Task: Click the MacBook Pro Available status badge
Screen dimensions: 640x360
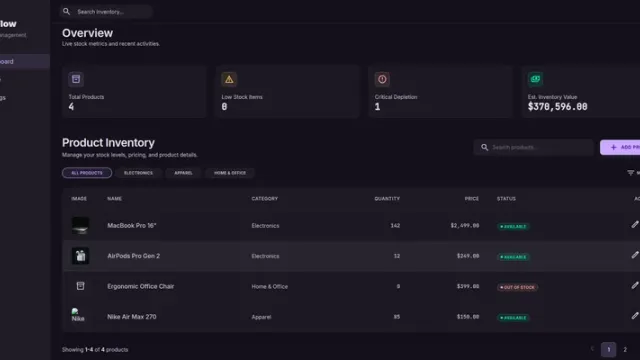Action: 513,227
